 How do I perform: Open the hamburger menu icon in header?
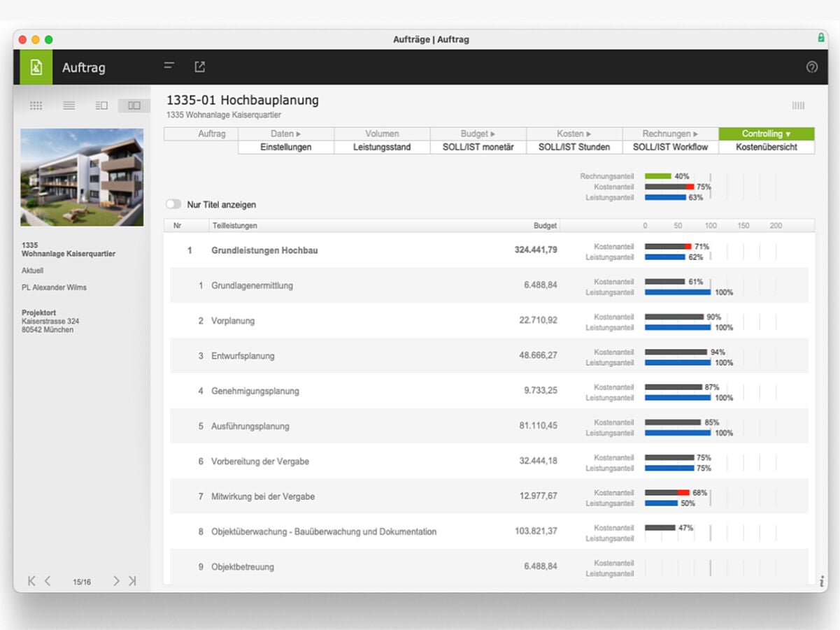(169, 66)
